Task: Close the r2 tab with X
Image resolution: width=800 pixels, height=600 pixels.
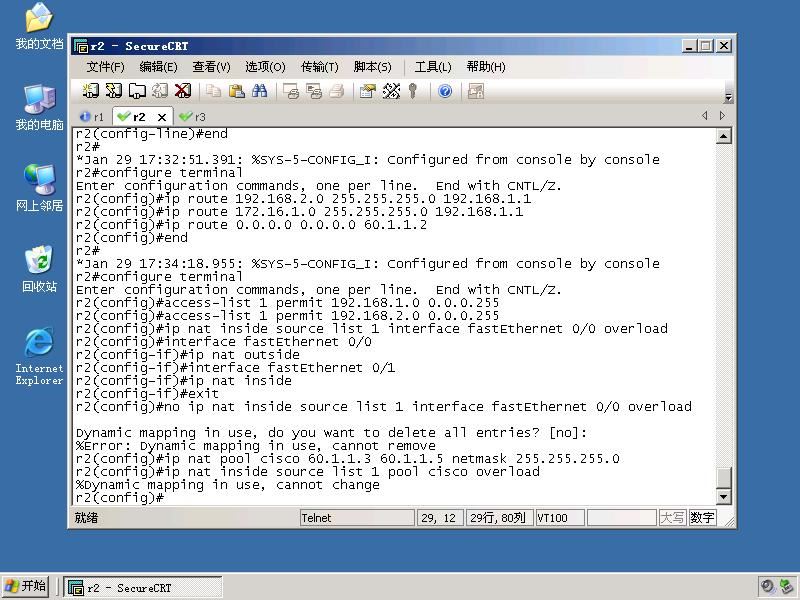Action: 162,117
